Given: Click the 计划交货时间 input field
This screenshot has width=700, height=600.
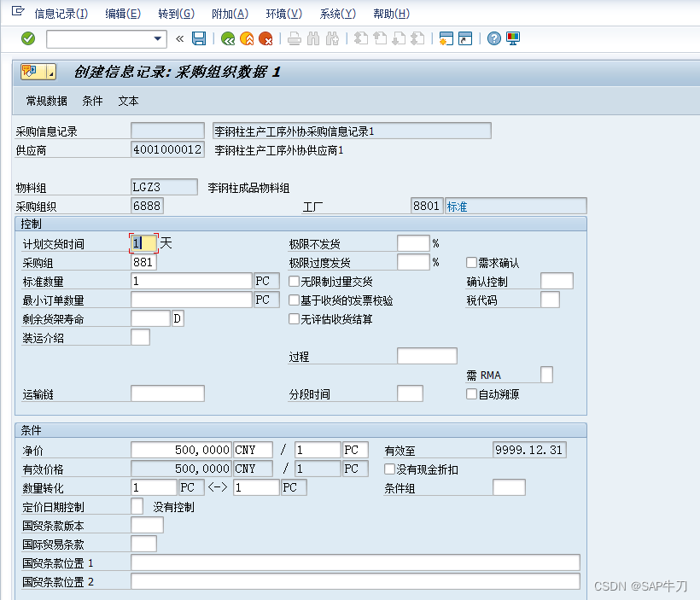Looking at the screenshot, I should [x=143, y=243].
